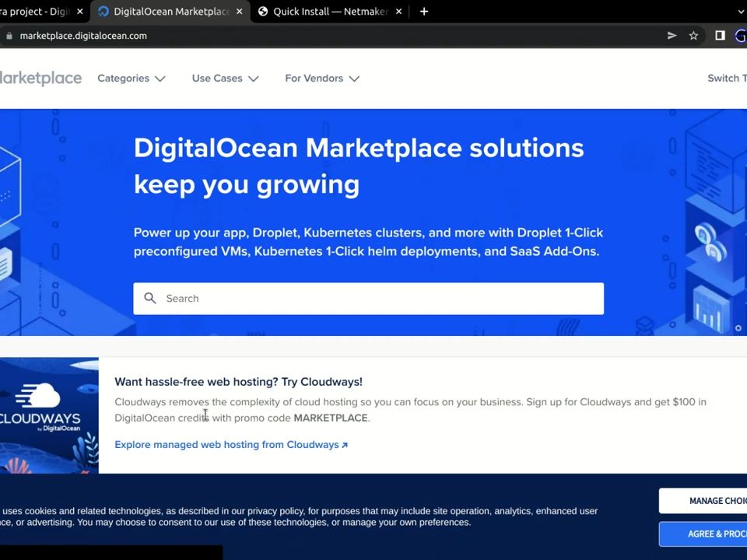The height and width of the screenshot is (560, 747).
Task: Click the profile icon at toolbar edge
Action: tap(741, 36)
